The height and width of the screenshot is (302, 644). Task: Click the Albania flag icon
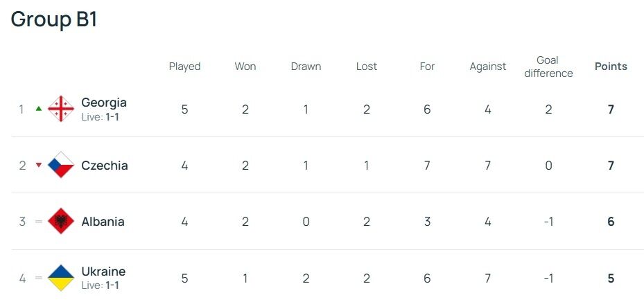click(x=61, y=222)
